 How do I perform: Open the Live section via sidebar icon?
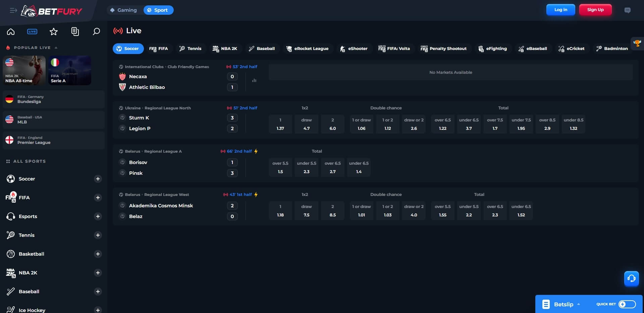coord(32,31)
